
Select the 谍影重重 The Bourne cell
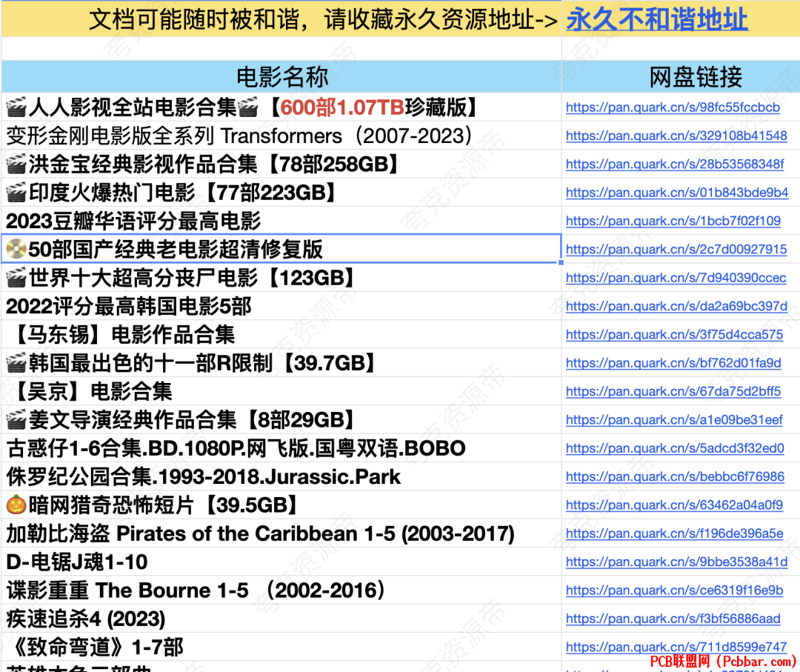coord(281,591)
